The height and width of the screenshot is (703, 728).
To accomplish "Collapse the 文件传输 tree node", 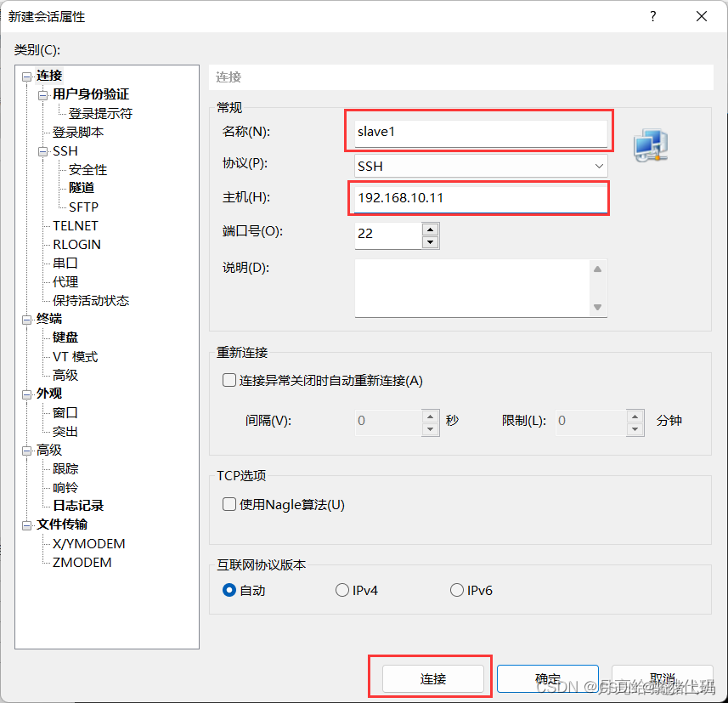I will 27,525.
